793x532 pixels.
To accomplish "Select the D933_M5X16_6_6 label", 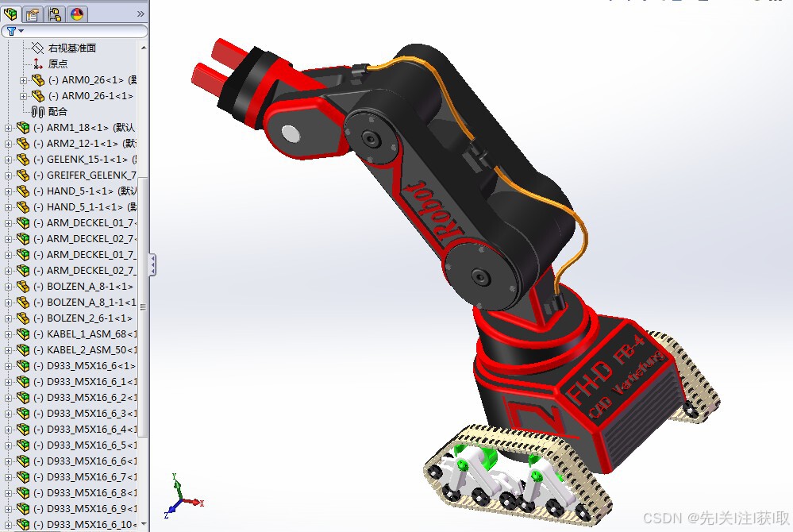I will point(84,461).
